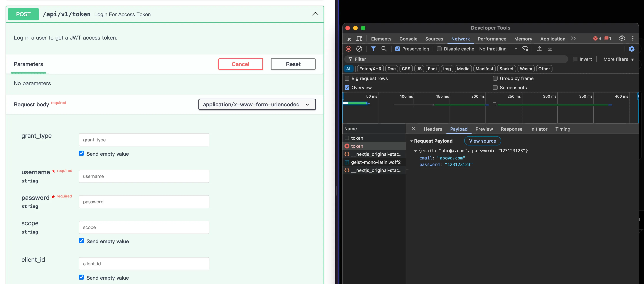Toggle the network filter funnel icon

tap(373, 49)
